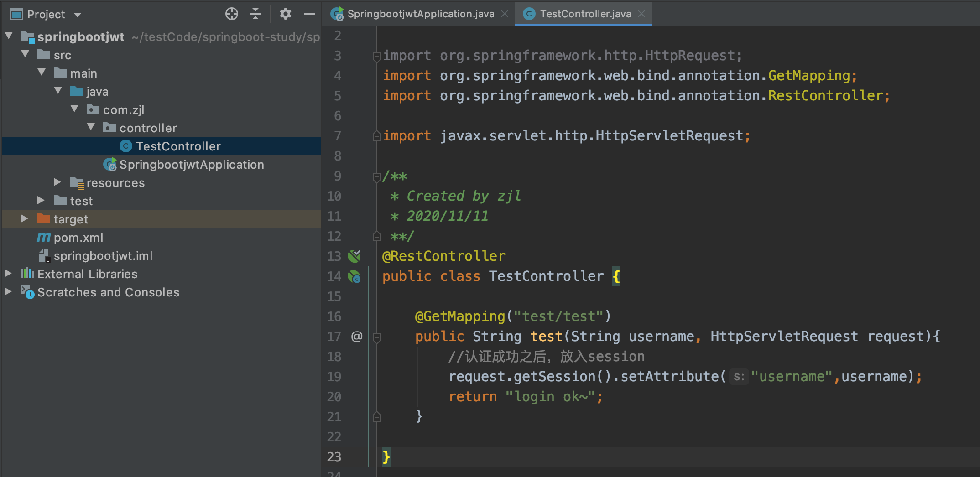Image resolution: width=980 pixels, height=477 pixels.
Task: Expand the resources folder
Action: [57, 182]
